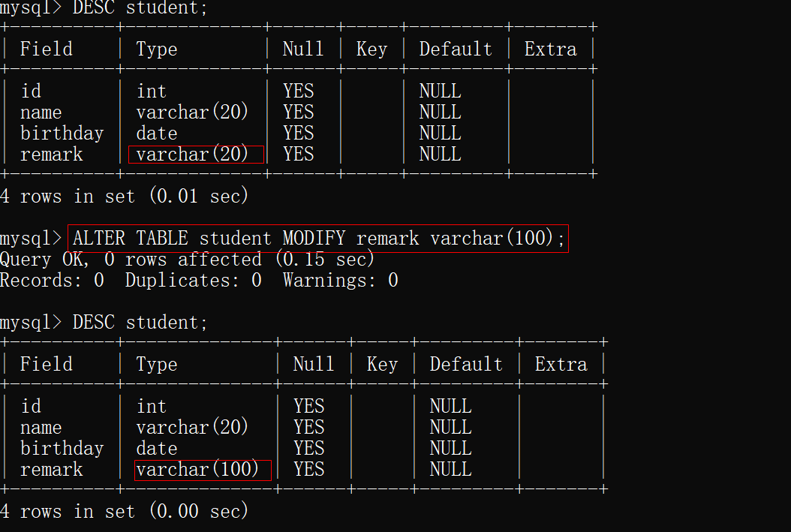Select the remark field in the second table
This screenshot has height=532, width=791.
coord(51,470)
